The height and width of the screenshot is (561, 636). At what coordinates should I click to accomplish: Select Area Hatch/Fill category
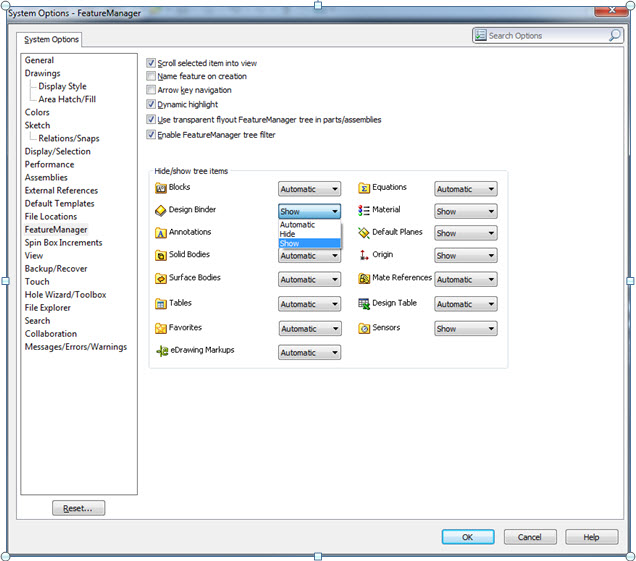tap(67, 99)
